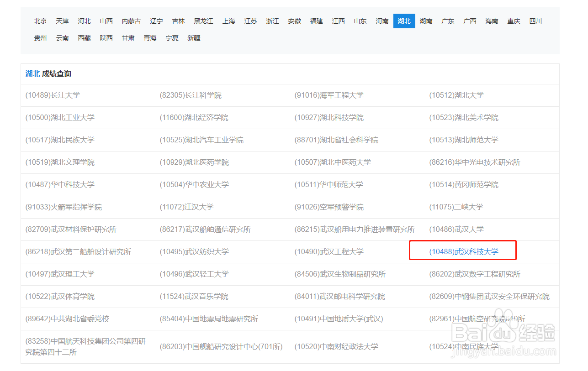Open (10489)长江大学 score query link
Viewport: 588px width, 371px height.
53,95
